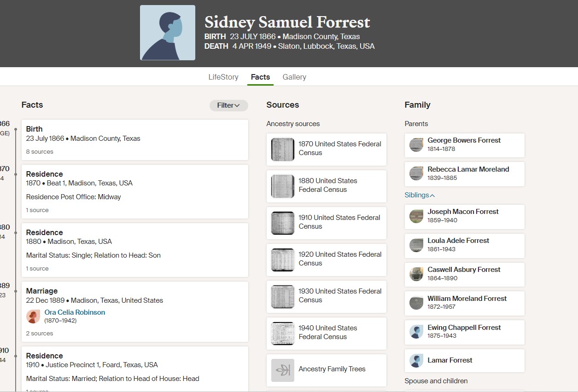Viewport: 578px width, 392px height.
Task: Open the Filter dropdown in Facts
Action: point(229,105)
